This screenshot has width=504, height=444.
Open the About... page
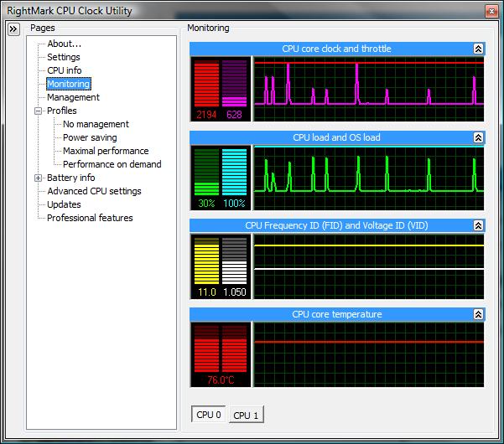click(x=64, y=44)
